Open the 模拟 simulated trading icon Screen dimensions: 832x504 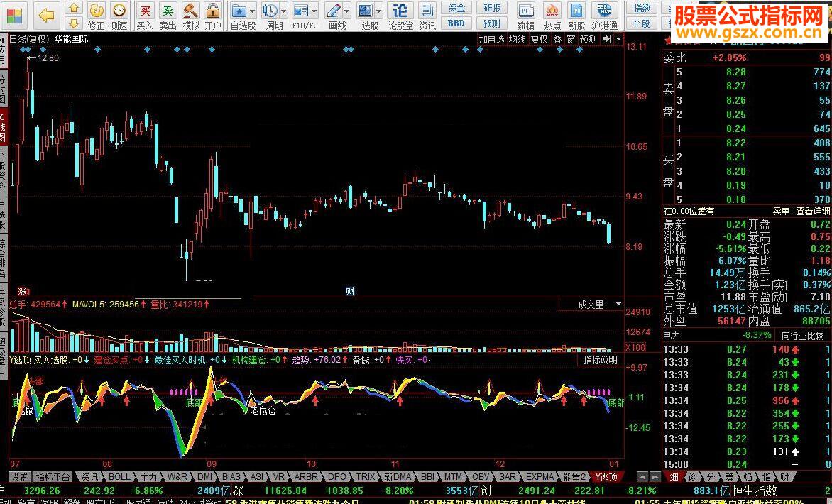190,16
